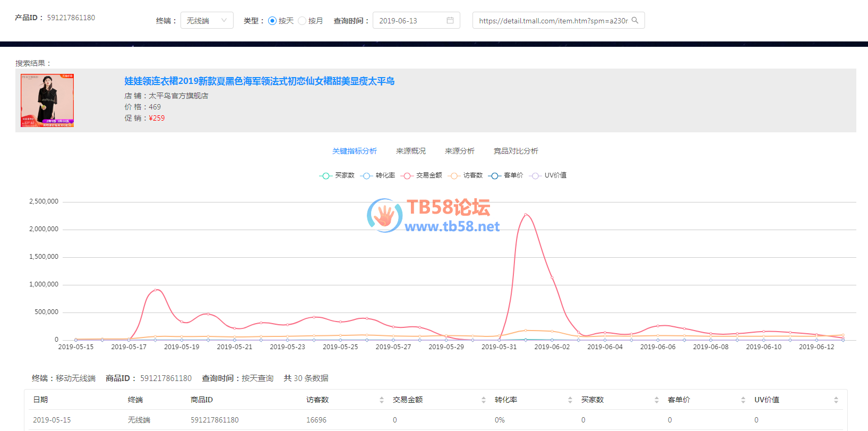Viewport: 868px width, 431px height.
Task: Switch to 来源概况 tab
Action: (x=411, y=151)
